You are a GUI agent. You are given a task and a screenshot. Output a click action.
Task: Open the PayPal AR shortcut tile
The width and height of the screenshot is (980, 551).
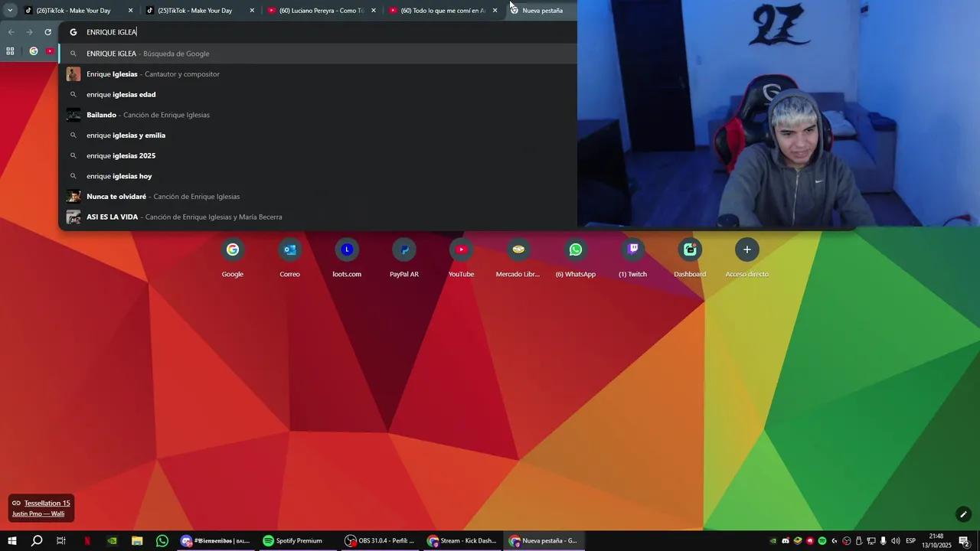[404, 258]
